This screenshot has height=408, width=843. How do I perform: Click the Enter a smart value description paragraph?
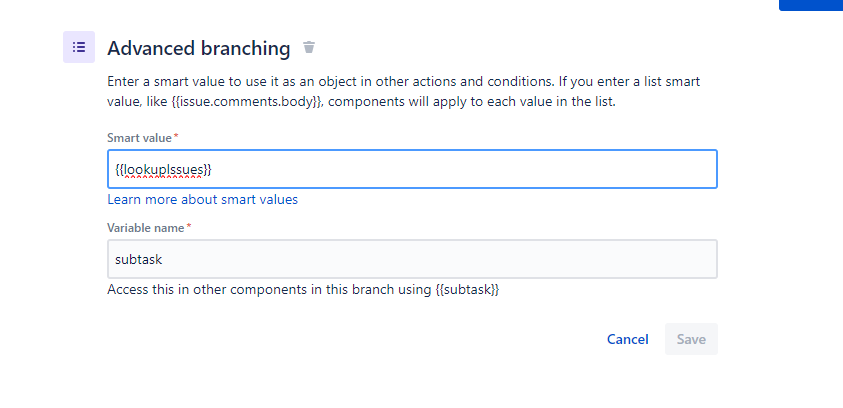point(404,92)
